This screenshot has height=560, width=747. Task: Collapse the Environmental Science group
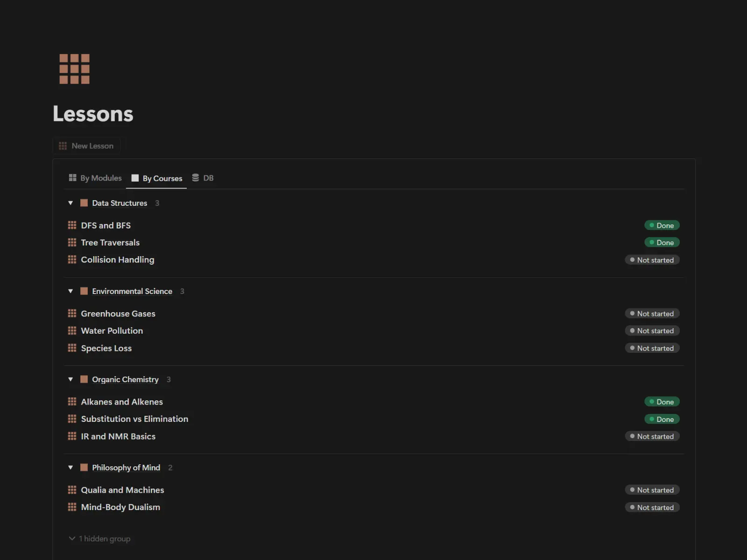pyautogui.click(x=70, y=291)
